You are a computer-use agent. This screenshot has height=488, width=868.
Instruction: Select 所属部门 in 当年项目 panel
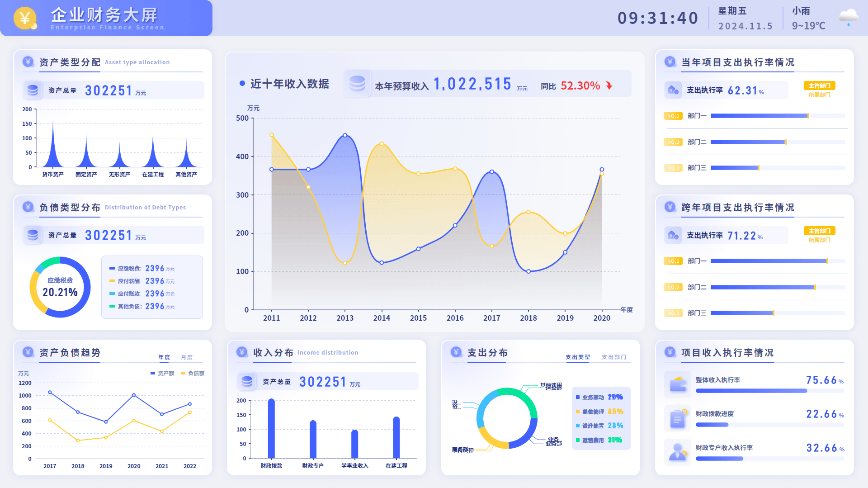coord(820,95)
